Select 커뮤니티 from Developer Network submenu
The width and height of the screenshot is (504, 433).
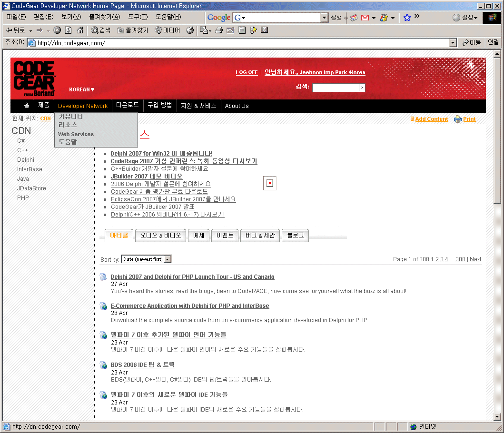click(70, 116)
